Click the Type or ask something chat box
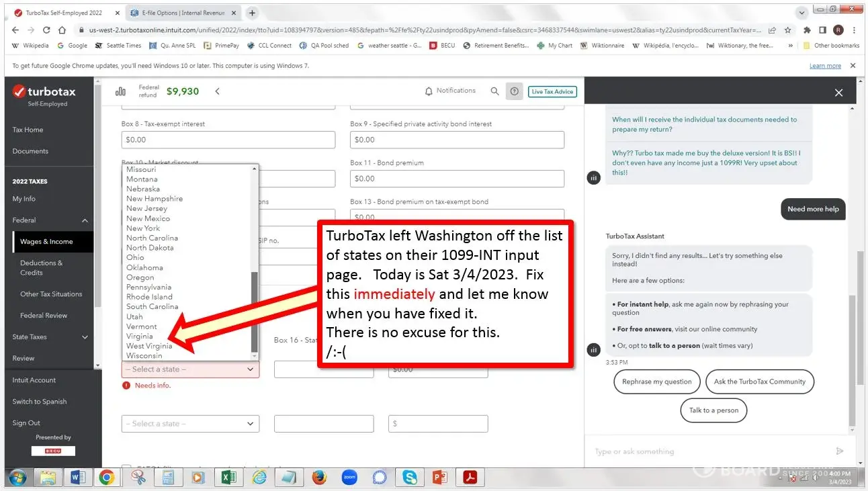Viewport: 868px width, 491px height. (712, 451)
